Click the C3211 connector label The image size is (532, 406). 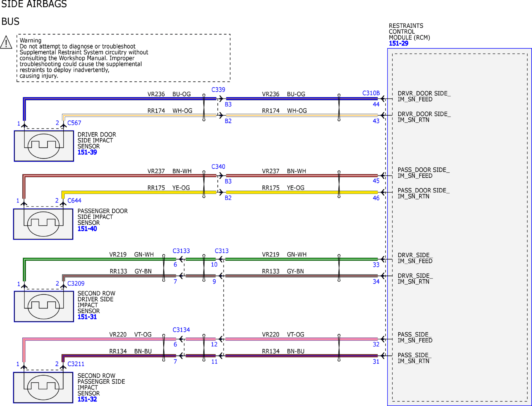click(76, 364)
